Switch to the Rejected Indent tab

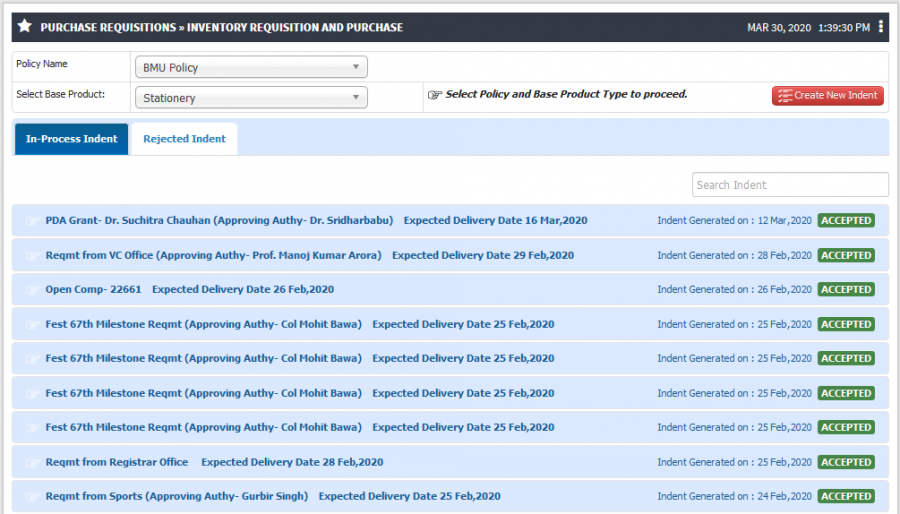184,139
